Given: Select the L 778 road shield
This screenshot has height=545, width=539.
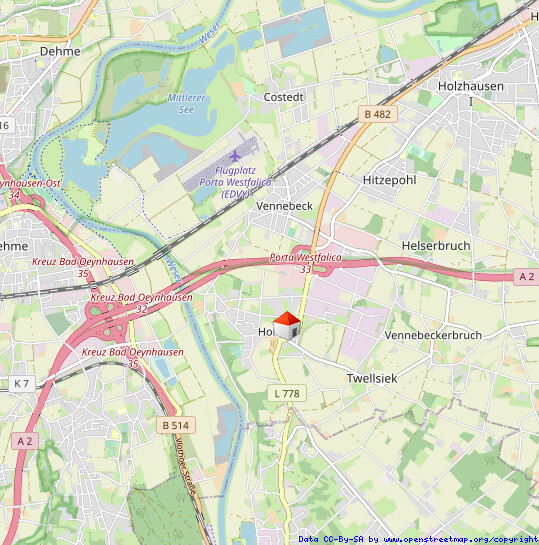Looking at the screenshot, I should (x=287, y=393).
